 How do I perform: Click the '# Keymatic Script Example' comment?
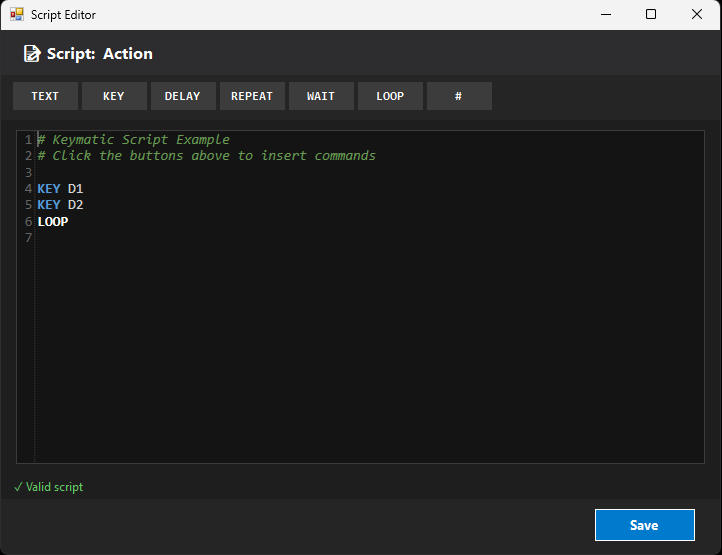pyautogui.click(x=134, y=140)
